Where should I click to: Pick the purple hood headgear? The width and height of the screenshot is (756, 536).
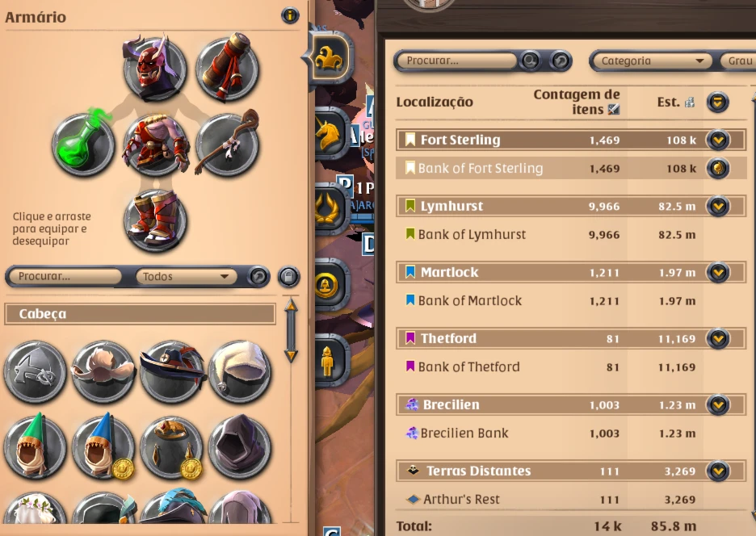239,447
